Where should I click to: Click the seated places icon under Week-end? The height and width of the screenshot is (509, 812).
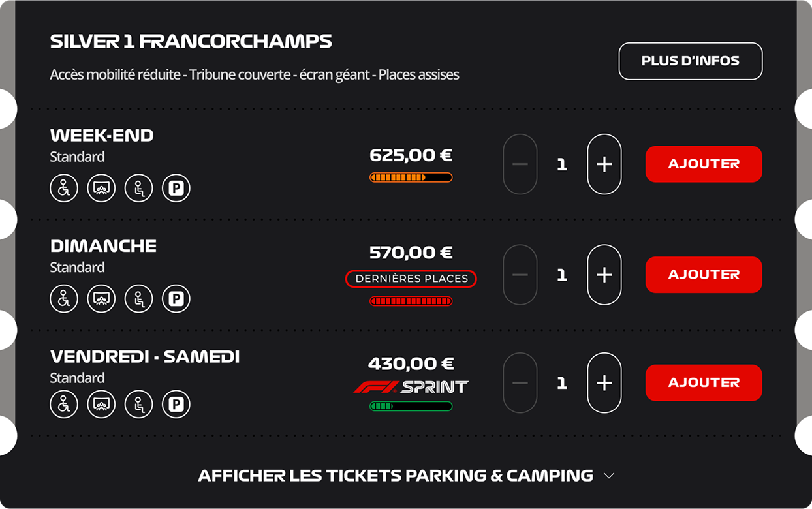click(x=139, y=189)
